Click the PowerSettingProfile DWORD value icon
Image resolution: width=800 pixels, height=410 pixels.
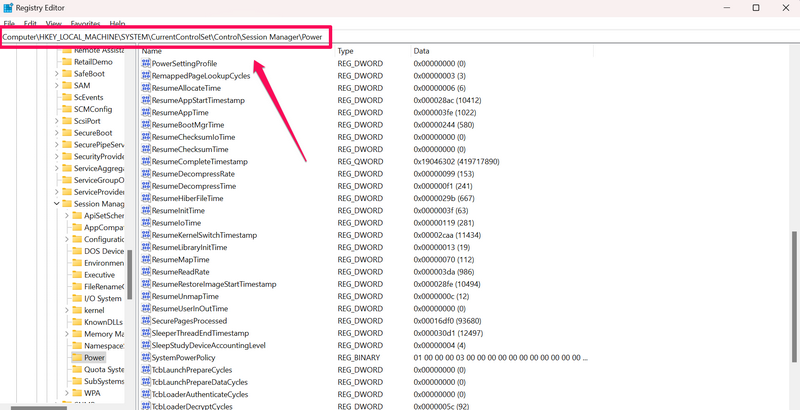coord(146,63)
